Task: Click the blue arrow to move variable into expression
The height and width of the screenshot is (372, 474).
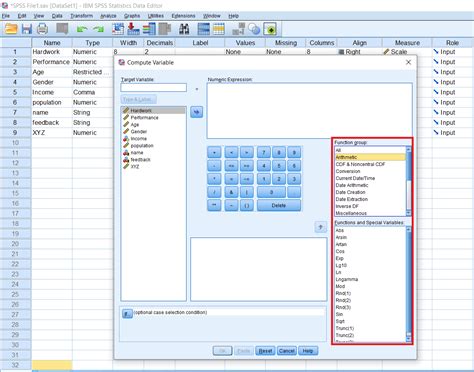Action: tap(197, 112)
